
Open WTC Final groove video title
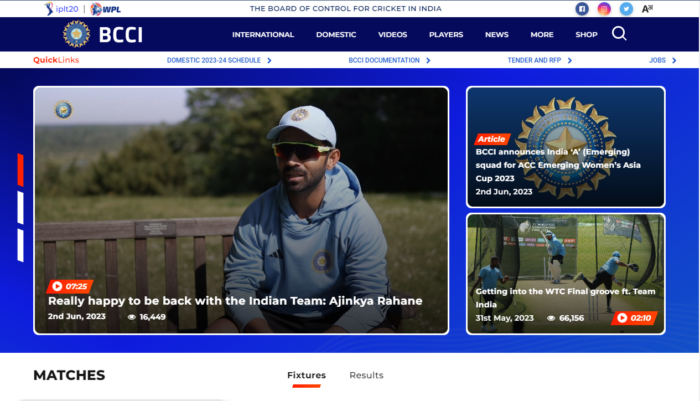click(x=565, y=298)
